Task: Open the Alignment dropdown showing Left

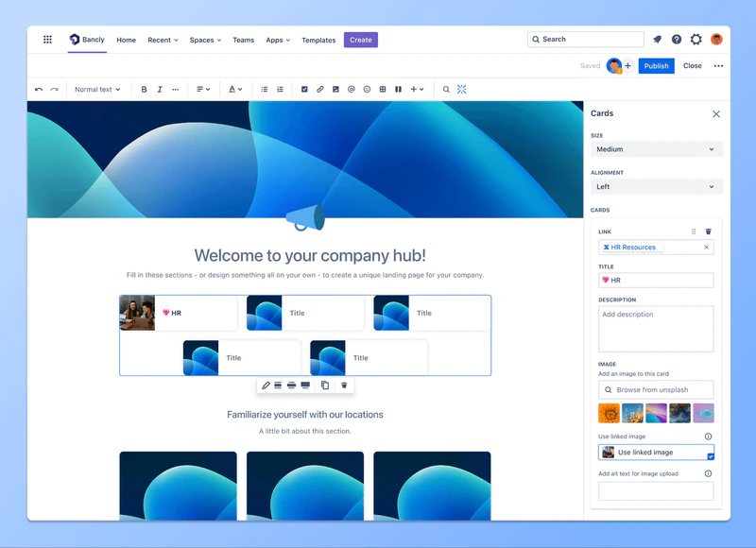Action: [657, 186]
